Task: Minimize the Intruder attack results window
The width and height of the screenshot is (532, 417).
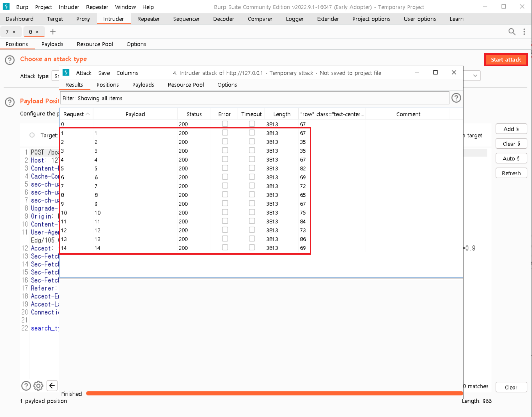Action: point(417,72)
